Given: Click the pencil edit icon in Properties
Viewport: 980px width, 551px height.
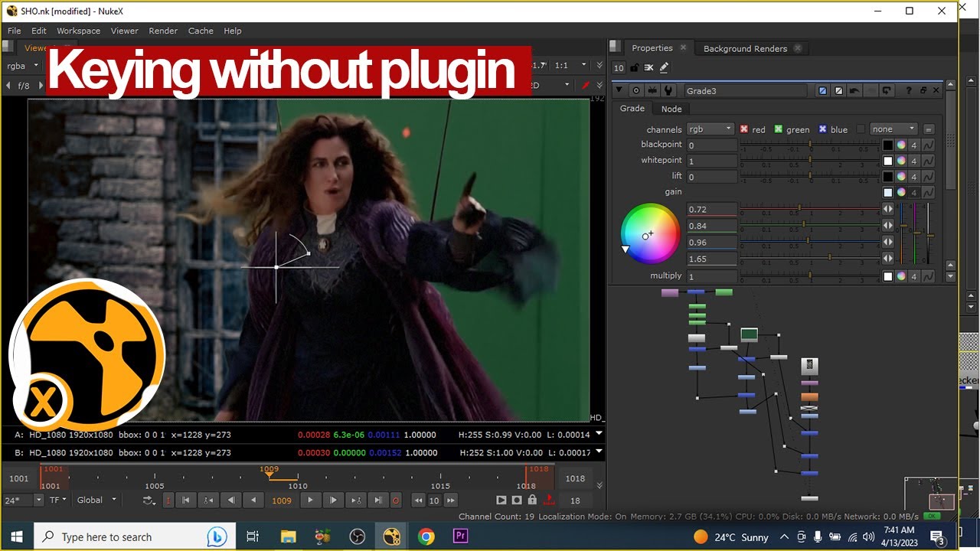Looking at the screenshot, I should [x=664, y=67].
